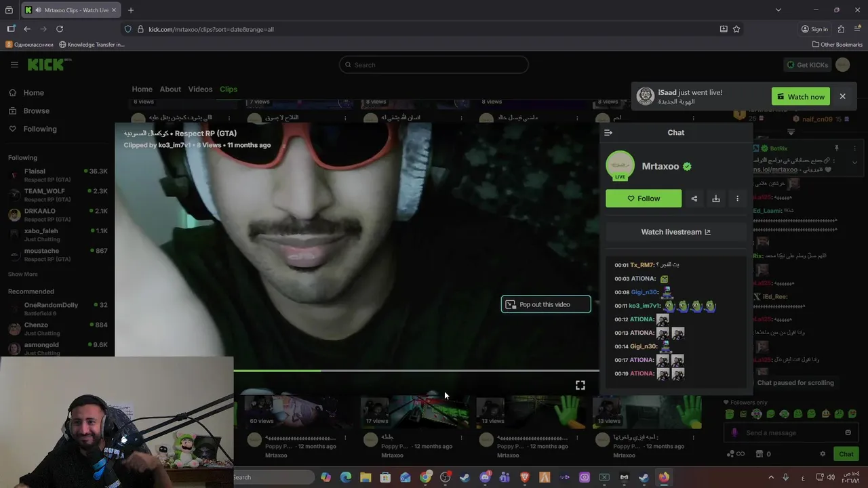Screen dimensions: 868x488
Task: Open Mrtaxoo profile avatar in clip panel
Action: (x=620, y=166)
